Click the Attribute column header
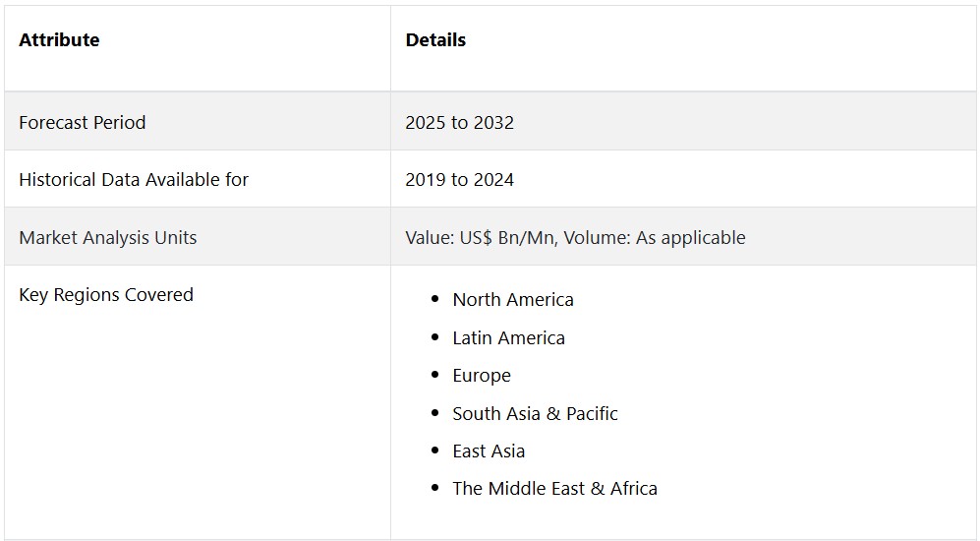980x541 pixels. (59, 40)
